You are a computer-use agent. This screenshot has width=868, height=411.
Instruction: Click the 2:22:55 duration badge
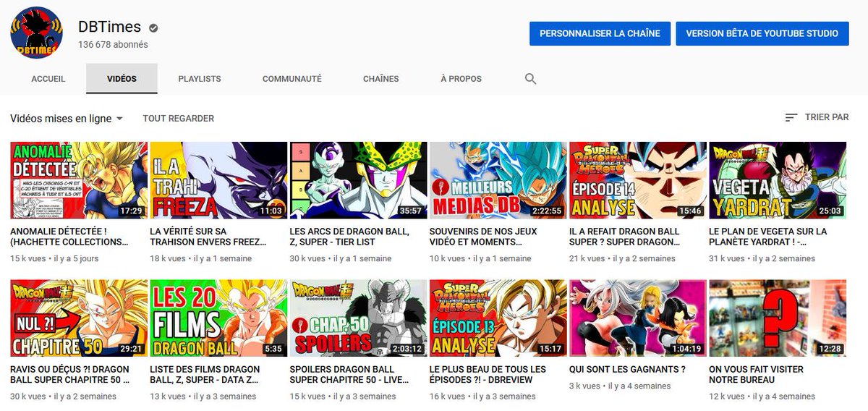[546, 211]
